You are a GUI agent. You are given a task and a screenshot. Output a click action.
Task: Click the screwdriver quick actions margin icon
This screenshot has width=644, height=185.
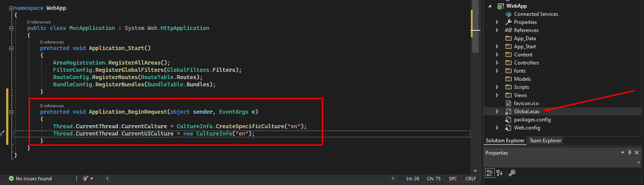tap(2, 134)
